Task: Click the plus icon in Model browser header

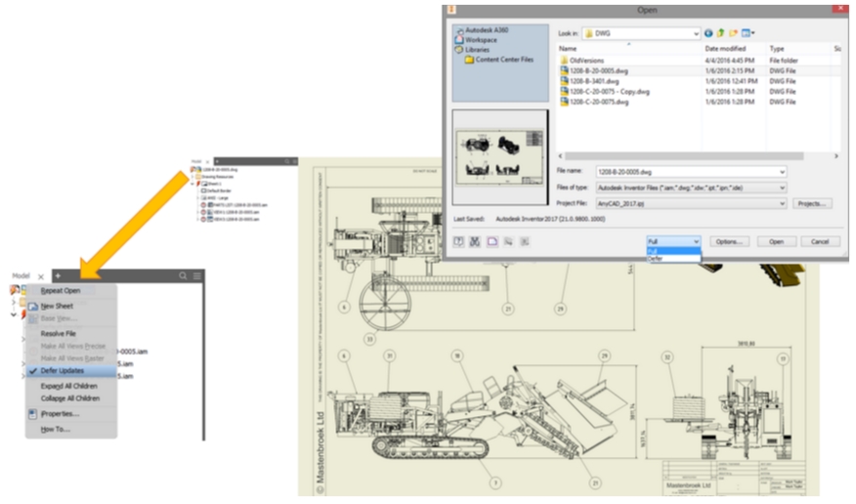Action: (x=58, y=276)
